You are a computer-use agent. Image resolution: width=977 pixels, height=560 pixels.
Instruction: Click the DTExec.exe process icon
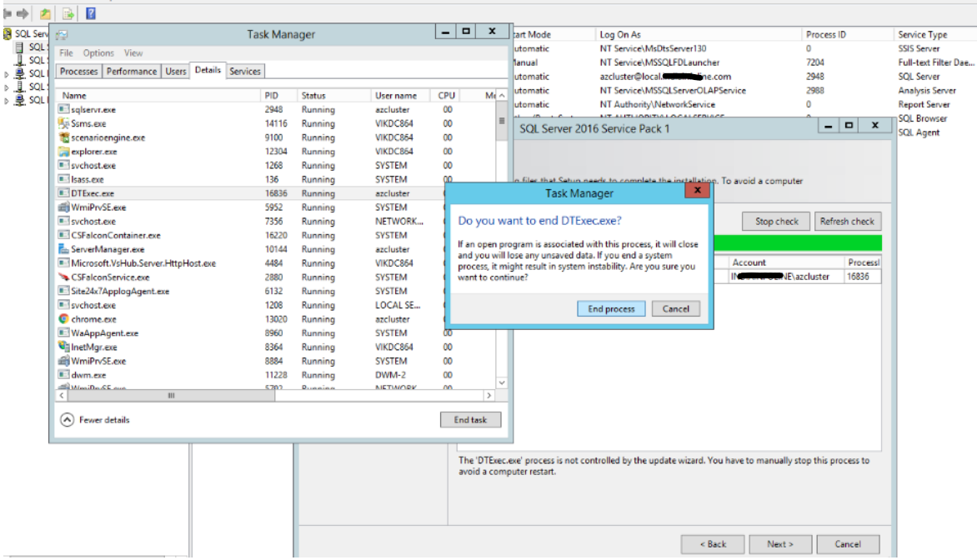point(63,193)
